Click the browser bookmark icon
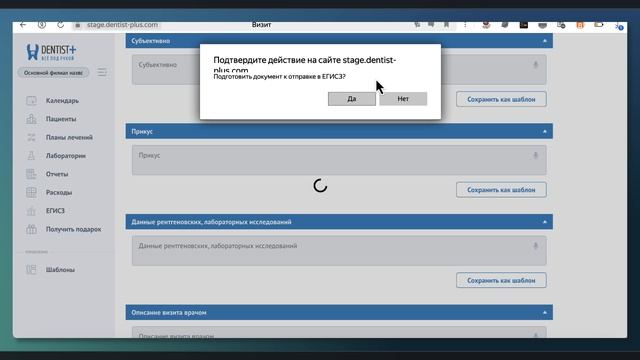Viewport: 640px width, 360px height. pos(446,25)
